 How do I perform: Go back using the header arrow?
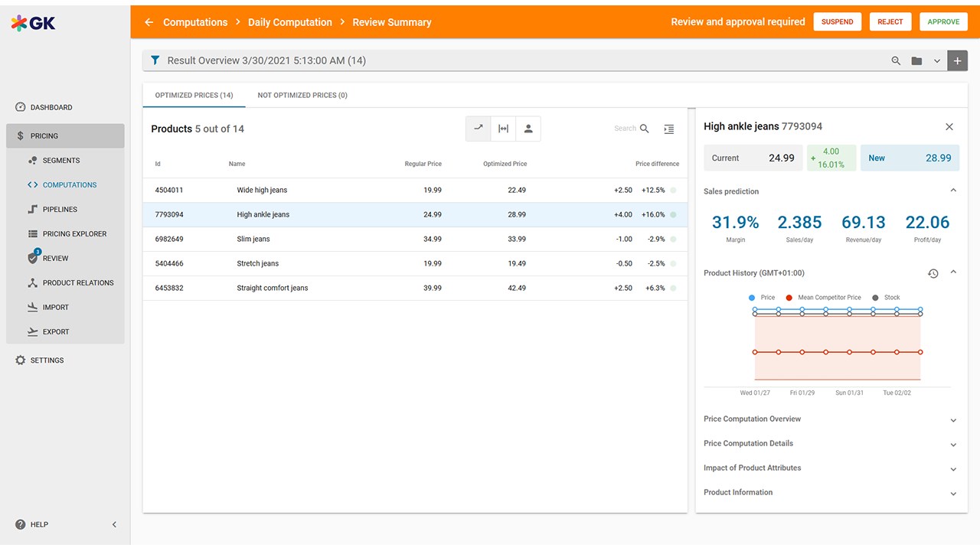click(x=149, y=22)
